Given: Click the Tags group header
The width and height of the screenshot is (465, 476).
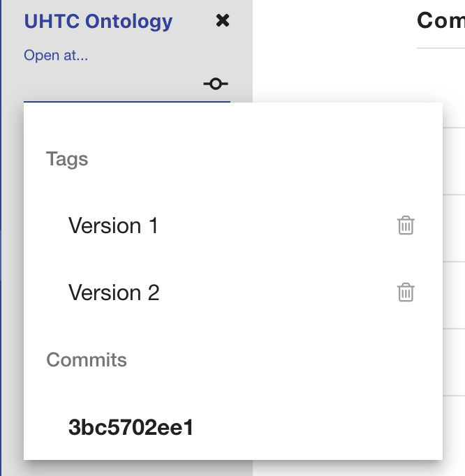Looking at the screenshot, I should coord(67,159).
